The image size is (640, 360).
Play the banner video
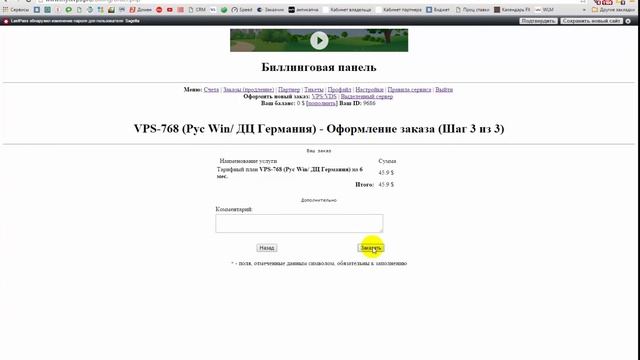point(319,40)
